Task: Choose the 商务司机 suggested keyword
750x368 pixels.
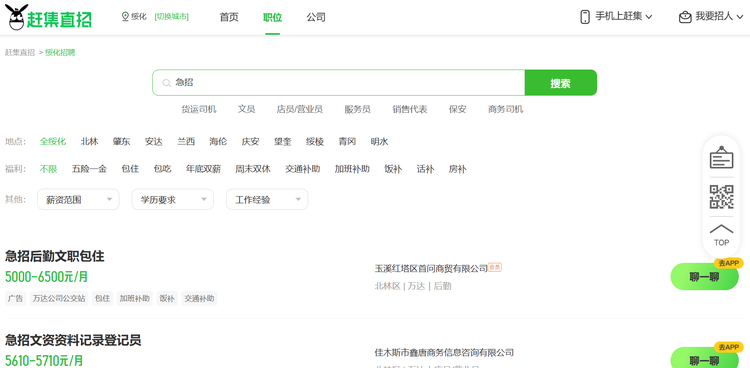Action: tap(506, 109)
